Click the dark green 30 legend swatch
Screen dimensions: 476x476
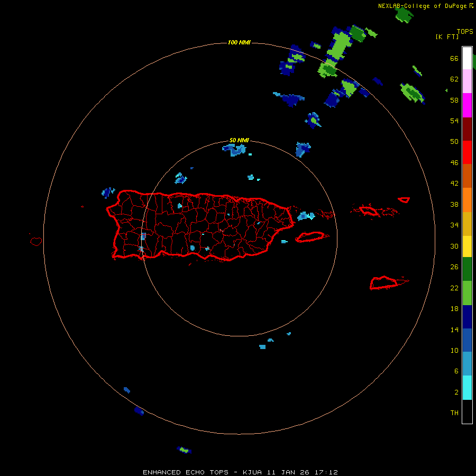click(467, 269)
